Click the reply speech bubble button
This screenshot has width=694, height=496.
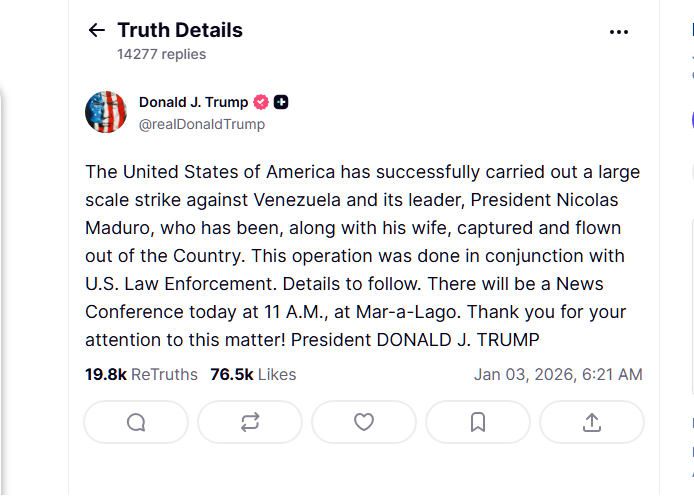point(136,422)
